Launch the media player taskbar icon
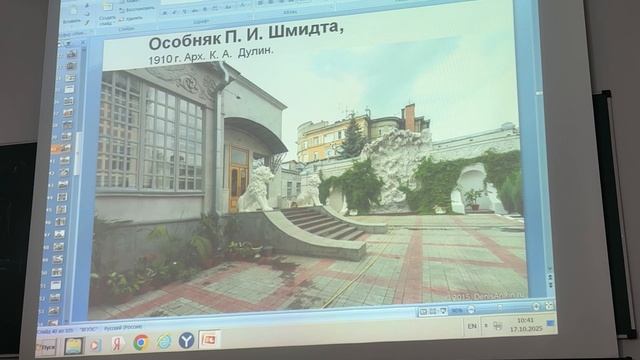 (x=96, y=345)
